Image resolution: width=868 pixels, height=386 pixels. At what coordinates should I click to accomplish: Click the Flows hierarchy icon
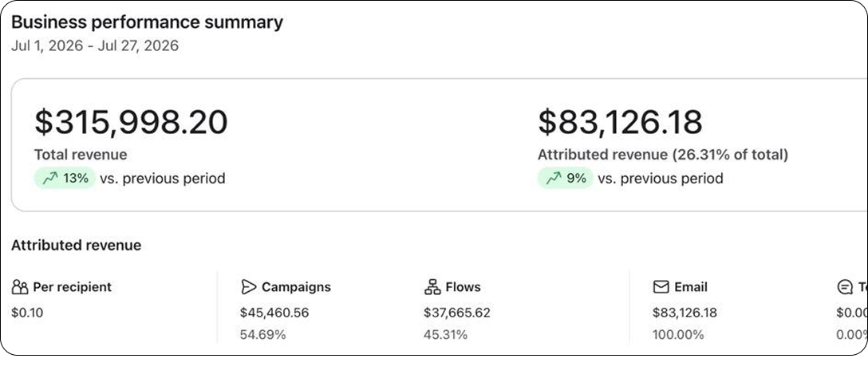(x=432, y=287)
